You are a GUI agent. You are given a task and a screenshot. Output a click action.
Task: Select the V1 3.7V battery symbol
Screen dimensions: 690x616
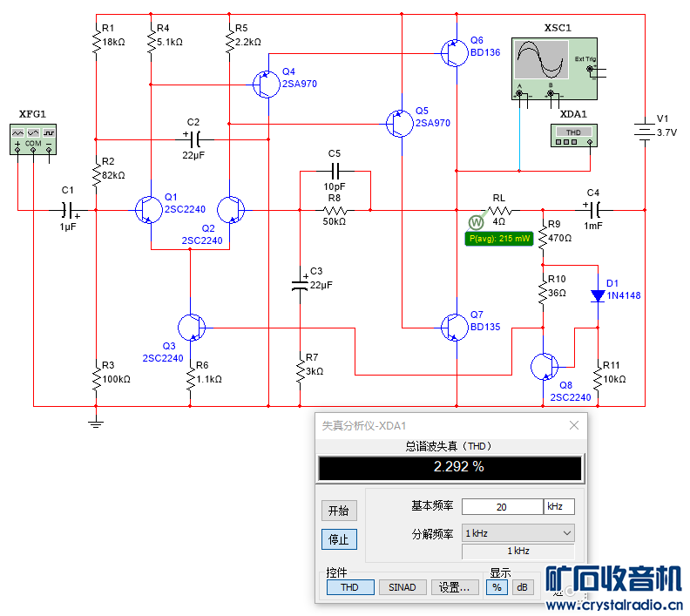coord(645,131)
